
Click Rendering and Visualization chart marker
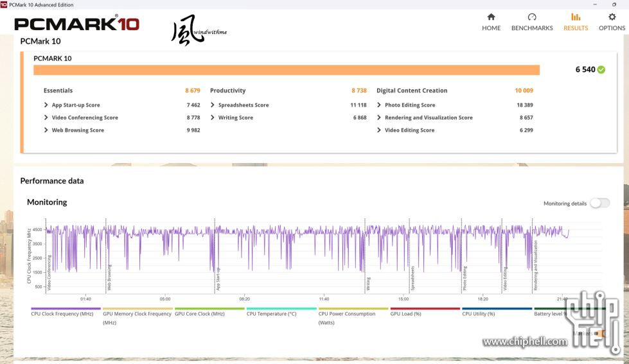tap(536, 265)
